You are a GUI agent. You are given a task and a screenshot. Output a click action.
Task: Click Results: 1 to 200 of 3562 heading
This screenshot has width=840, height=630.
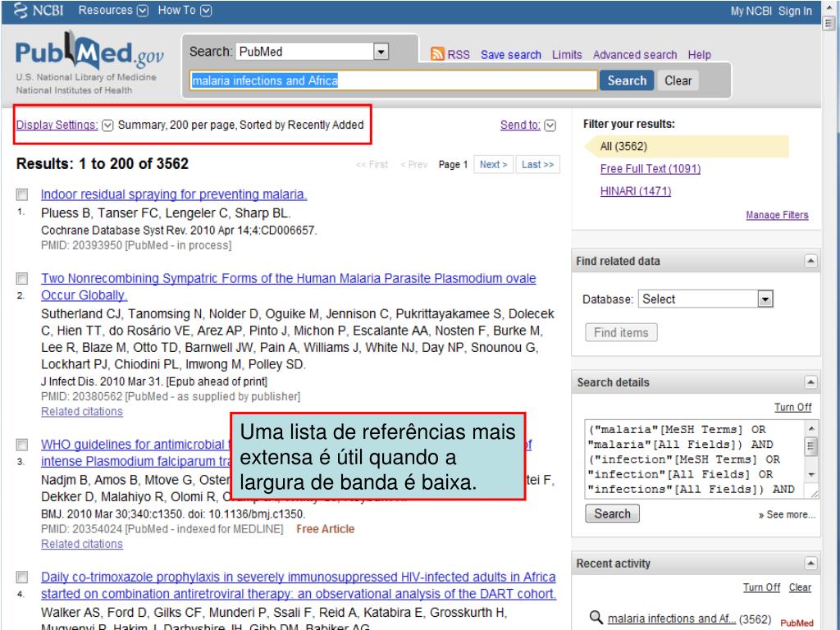(x=103, y=164)
